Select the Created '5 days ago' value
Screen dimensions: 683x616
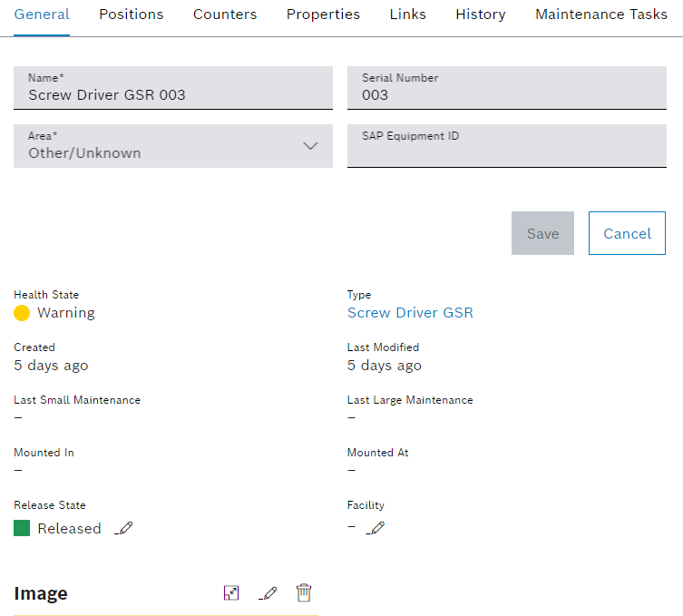[x=51, y=365]
